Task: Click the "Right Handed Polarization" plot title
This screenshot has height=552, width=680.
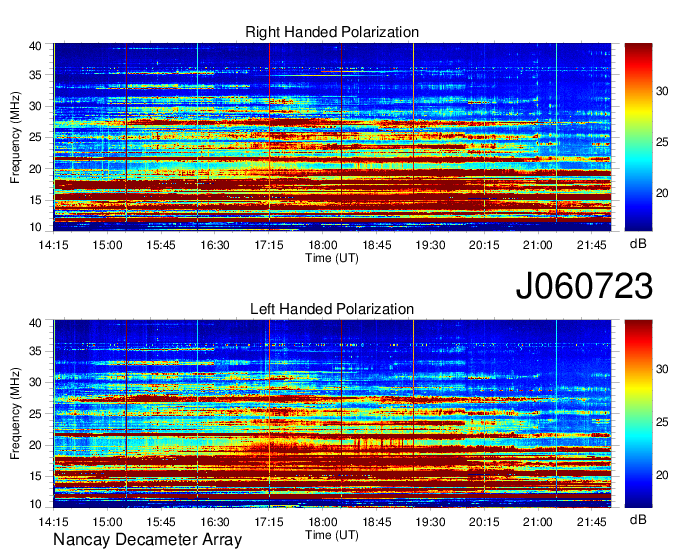Action: pos(332,32)
